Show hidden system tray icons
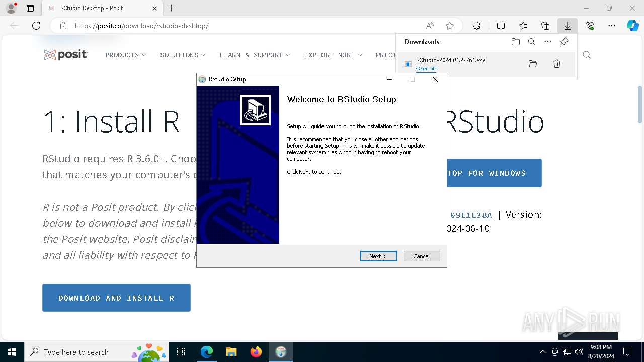644x362 pixels. coord(542,352)
